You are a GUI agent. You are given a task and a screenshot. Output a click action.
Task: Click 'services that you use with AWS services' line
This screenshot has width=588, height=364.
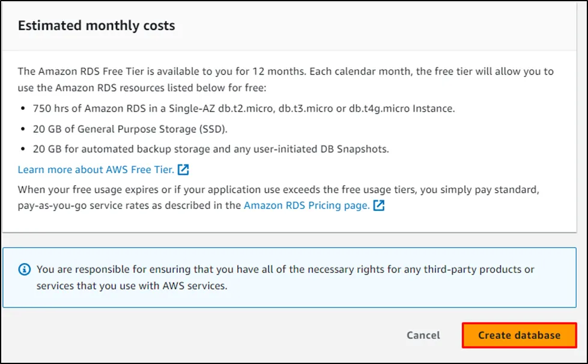(132, 286)
